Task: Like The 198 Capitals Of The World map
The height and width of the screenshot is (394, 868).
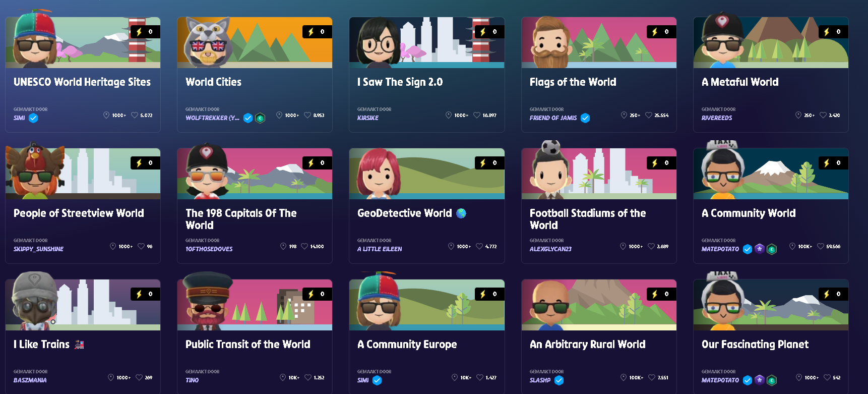Action: 304,246
